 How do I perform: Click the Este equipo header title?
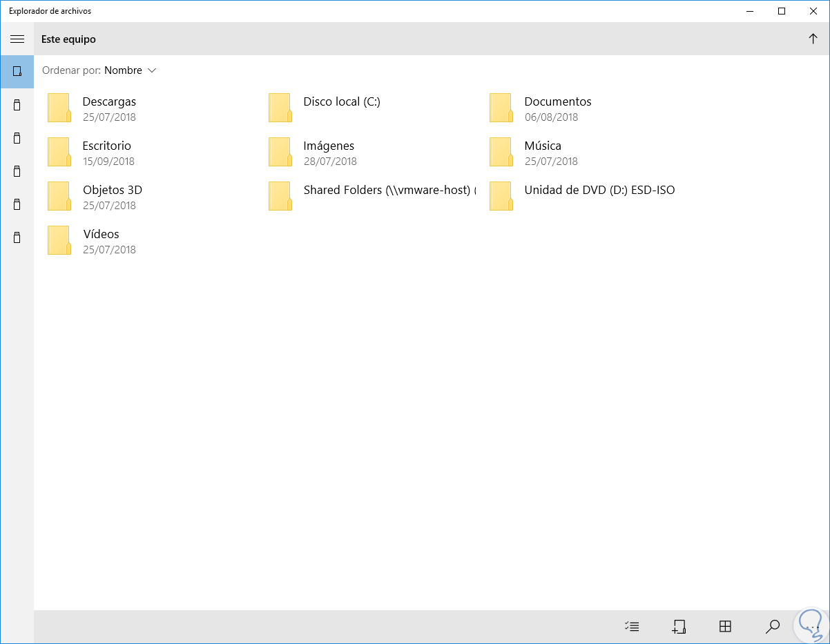(68, 39)
